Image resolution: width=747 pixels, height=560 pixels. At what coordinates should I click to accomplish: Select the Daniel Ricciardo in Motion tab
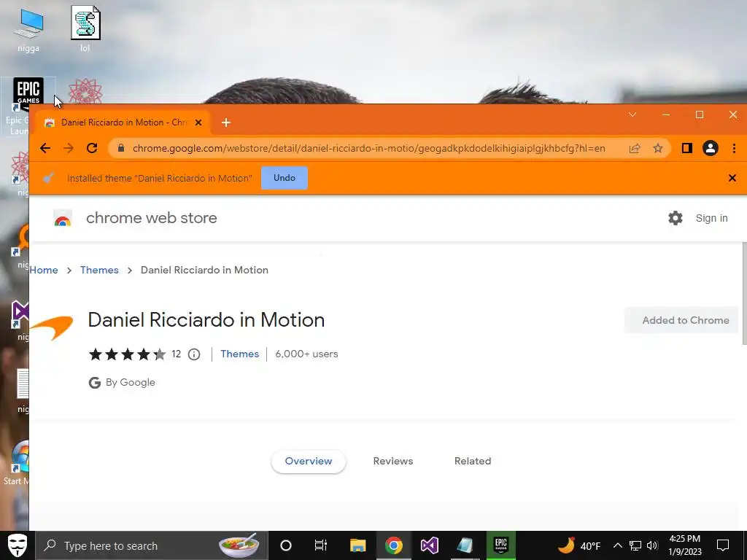(124, 122)
